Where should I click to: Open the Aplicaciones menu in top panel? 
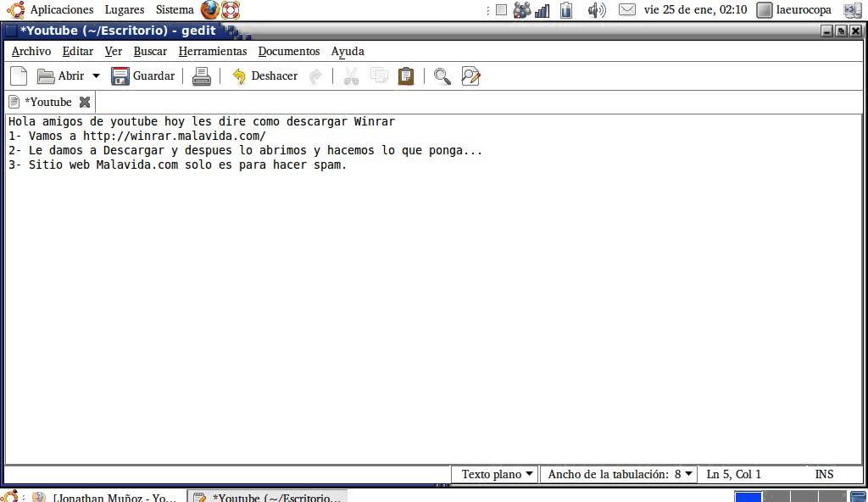[x=61, y=9]
